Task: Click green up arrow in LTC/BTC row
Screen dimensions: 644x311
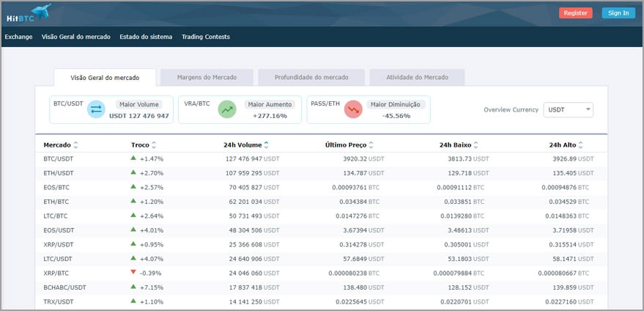Action: pyautogui.click(x=133, y=215)
